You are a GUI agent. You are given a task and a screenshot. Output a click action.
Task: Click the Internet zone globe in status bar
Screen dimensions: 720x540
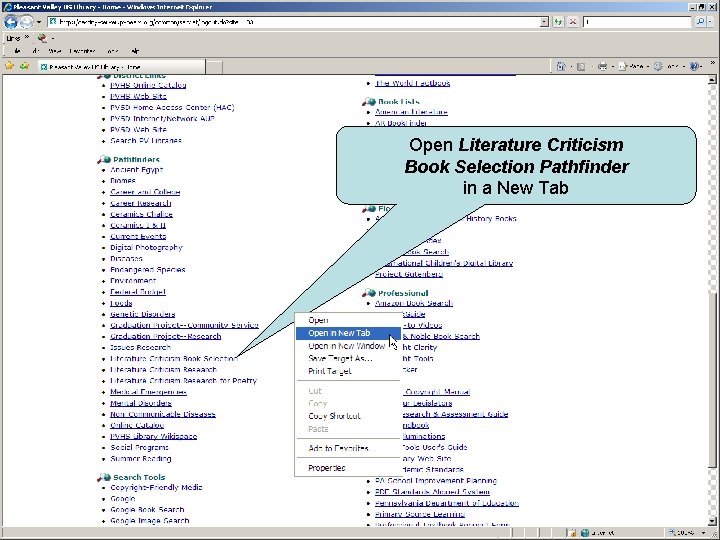pyautogui.click(x=585, y=533)
